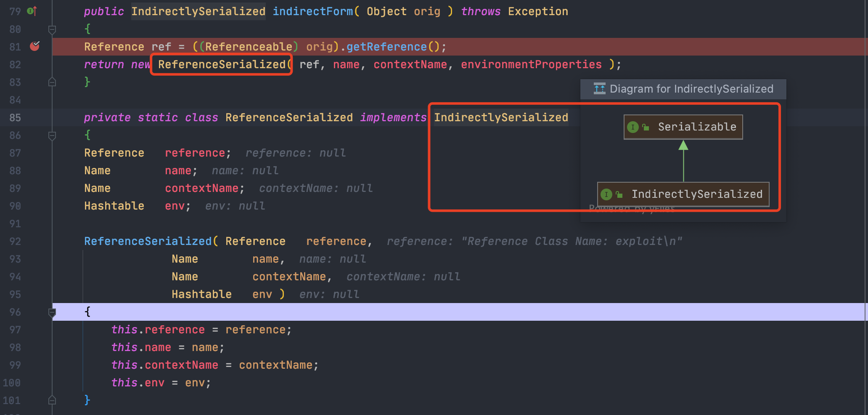This screenshot has height=415, width=868.
Task: Click the indirectForm method name on line 79
Action: 313,11
